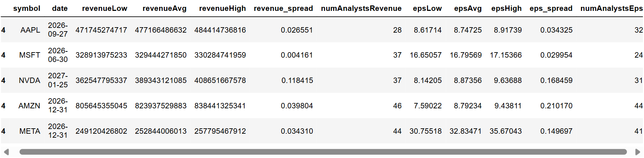
Task: Click the 'revenueAvg' column header
Action: [x=165, y=8]
